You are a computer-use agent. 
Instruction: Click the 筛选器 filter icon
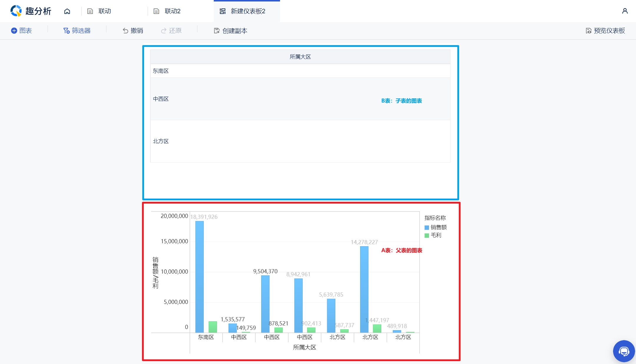pyautogui.click(x=67, y=31)
